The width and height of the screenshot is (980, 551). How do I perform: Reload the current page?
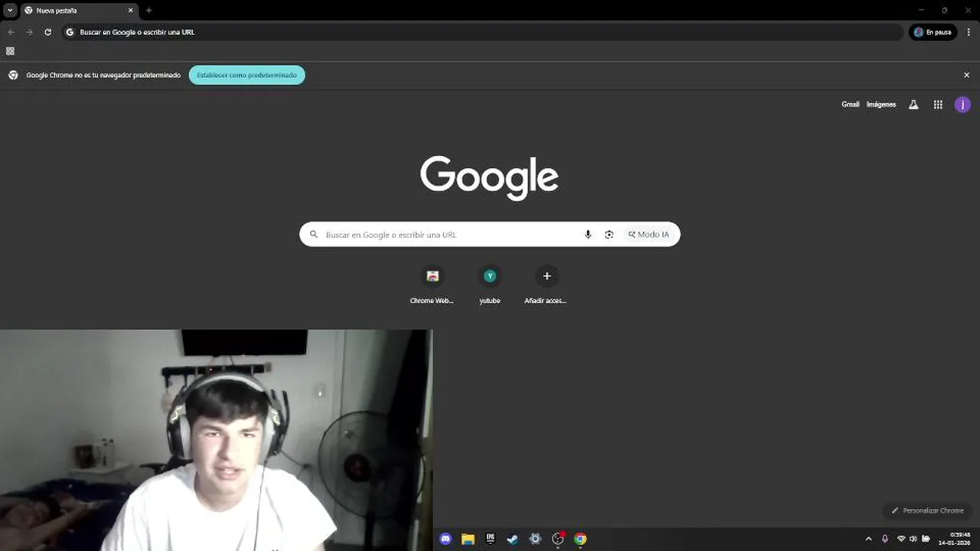[47, 32]
